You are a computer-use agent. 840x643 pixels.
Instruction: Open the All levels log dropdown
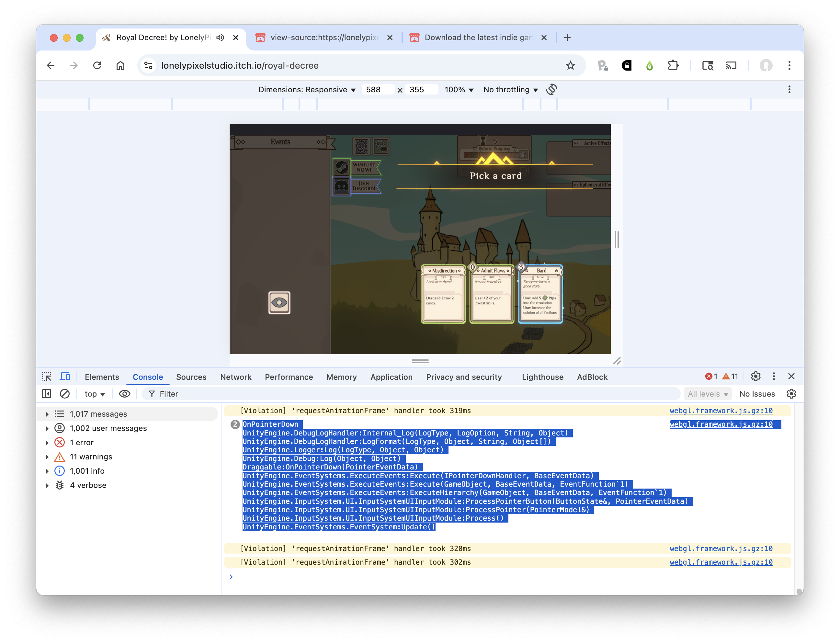708,394
